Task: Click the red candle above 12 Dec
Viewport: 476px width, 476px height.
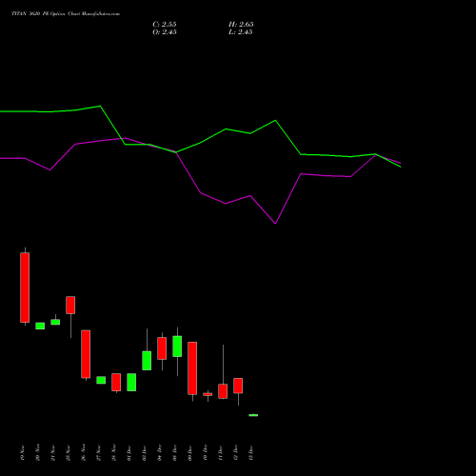Action: pos(238,386)
